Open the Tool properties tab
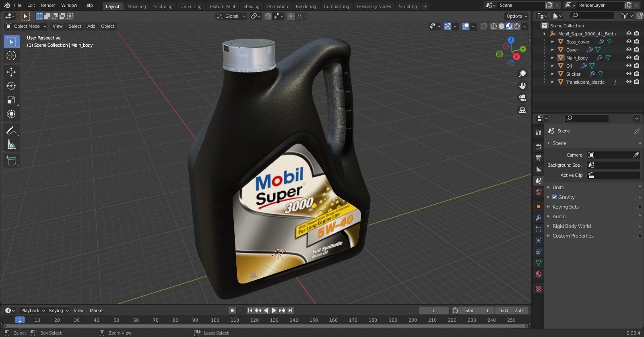Image resolution: width=644 pixels, height=337 pixels. pos(539,132)
